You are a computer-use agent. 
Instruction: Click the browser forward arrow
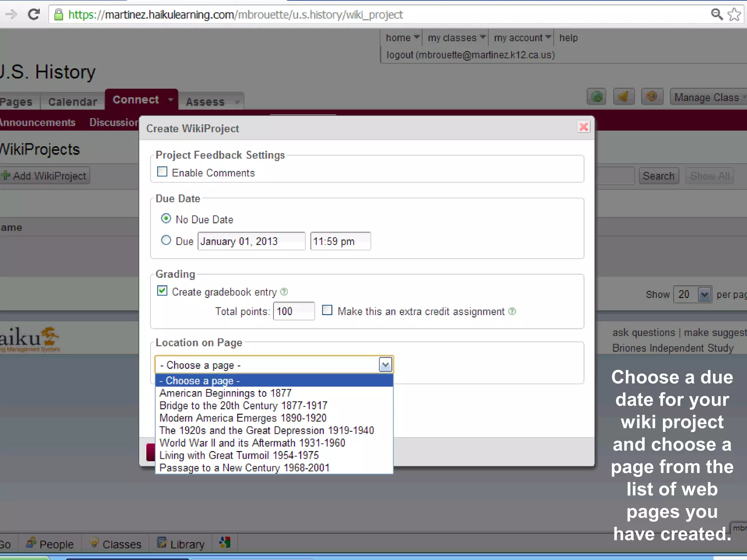[11, 15]
